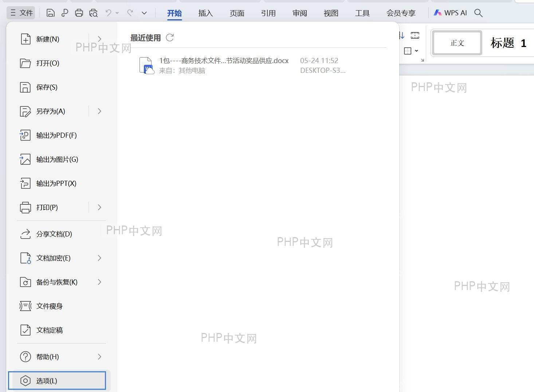Expand the Save As (另存为) submenu arrow

99,111
